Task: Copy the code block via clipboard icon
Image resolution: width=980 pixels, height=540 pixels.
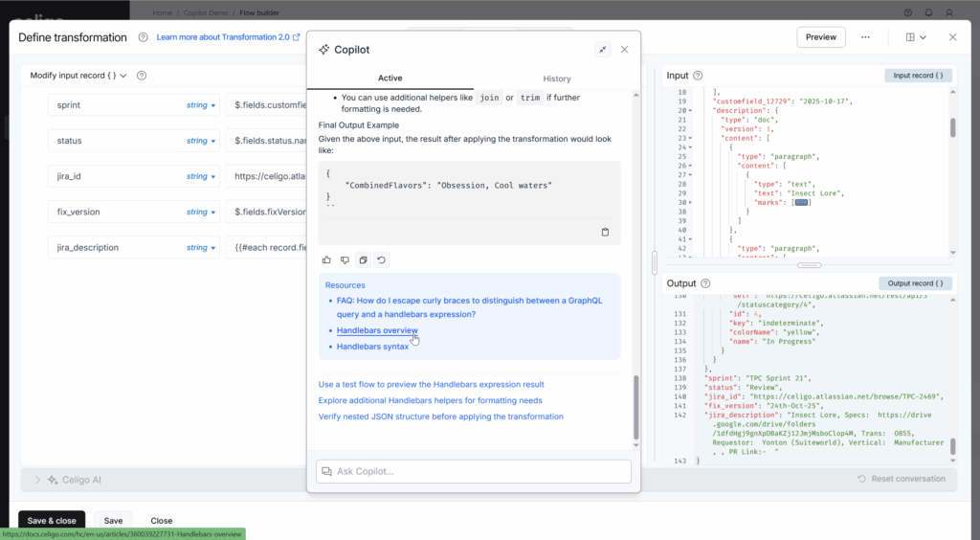Action: point(605,232)
